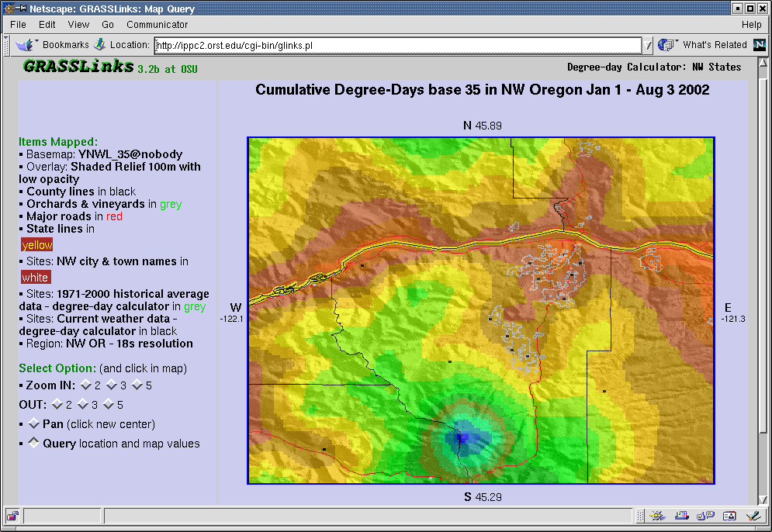Screen dimensions: 772x532
Task: Click the N 45.89 coordinate label
Action: 483,126
